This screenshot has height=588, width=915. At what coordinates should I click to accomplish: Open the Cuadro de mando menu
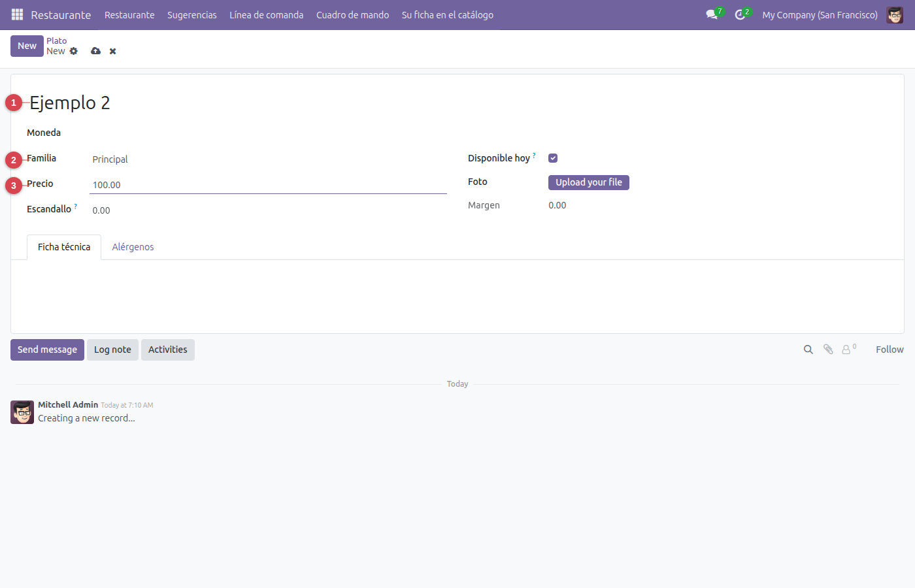(352, 14)
